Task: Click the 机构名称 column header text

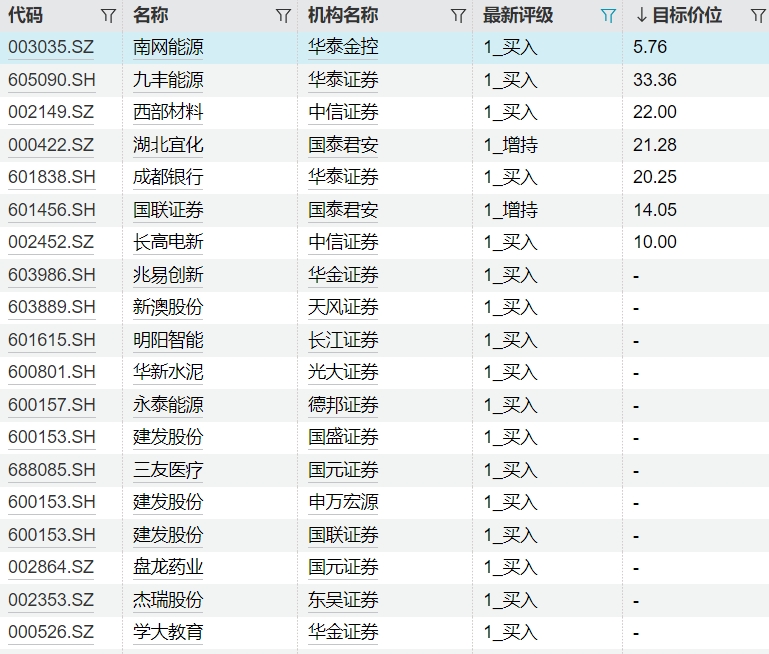Action: 343,16
